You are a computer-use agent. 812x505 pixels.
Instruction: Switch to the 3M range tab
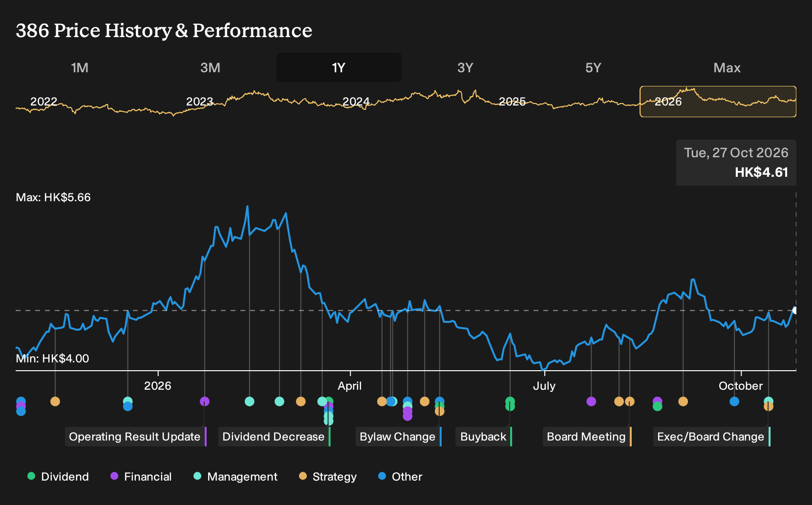click(x=210, y=67)
